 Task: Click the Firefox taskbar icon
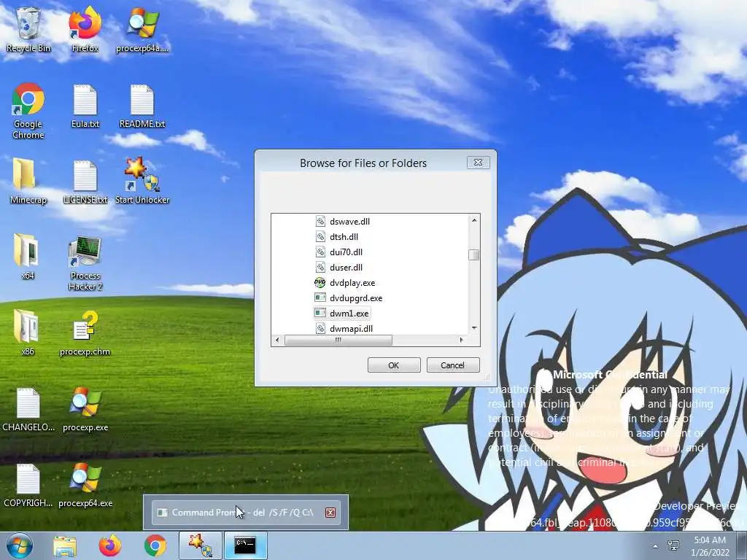point(110,545)
